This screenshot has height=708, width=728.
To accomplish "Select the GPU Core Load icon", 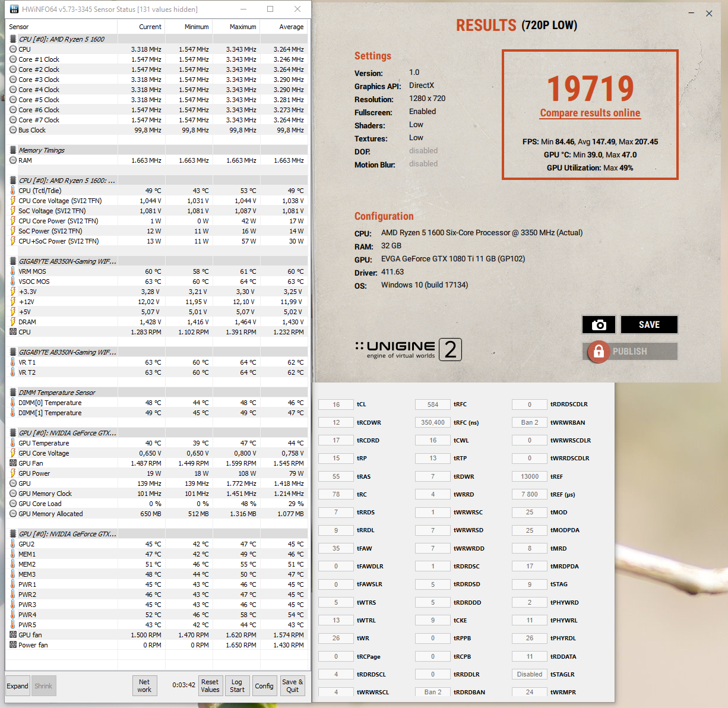I will click(x=13, y=504).
